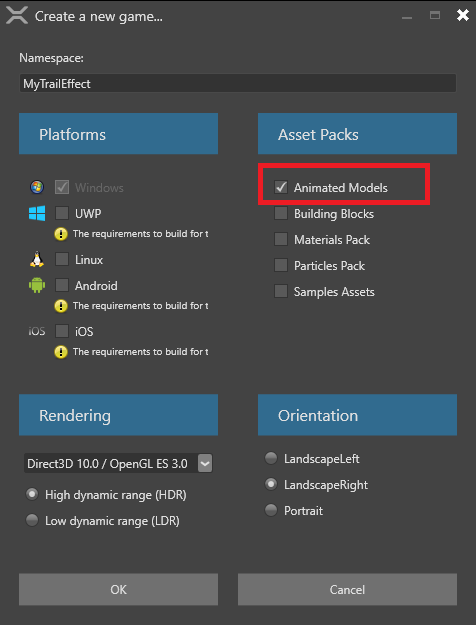
Task: Click the green Android robot icon
Action: click(x=37, y=285)
